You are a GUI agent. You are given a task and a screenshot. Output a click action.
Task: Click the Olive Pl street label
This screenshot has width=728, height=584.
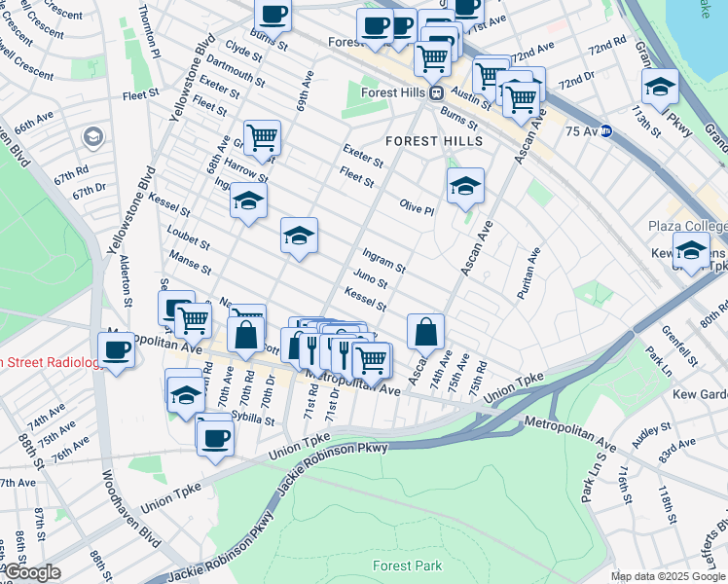click(x=417, y=207)
